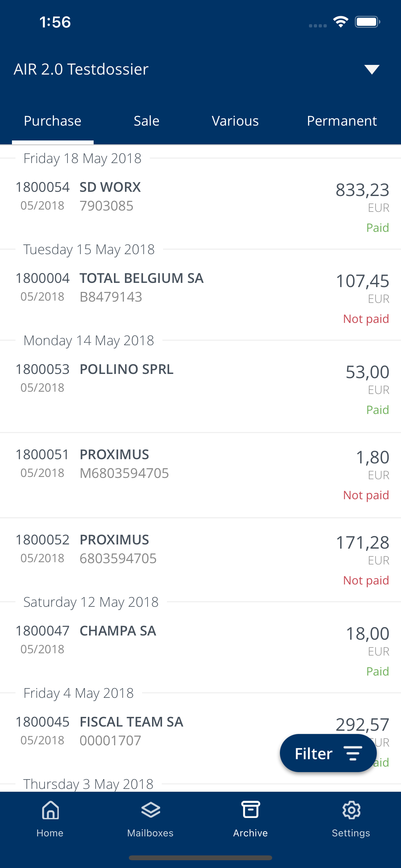Open PROXIMUS invoice M6803594705
This screenshot has height=868, width=401.
pyautogui.click(x=200, y=474)
